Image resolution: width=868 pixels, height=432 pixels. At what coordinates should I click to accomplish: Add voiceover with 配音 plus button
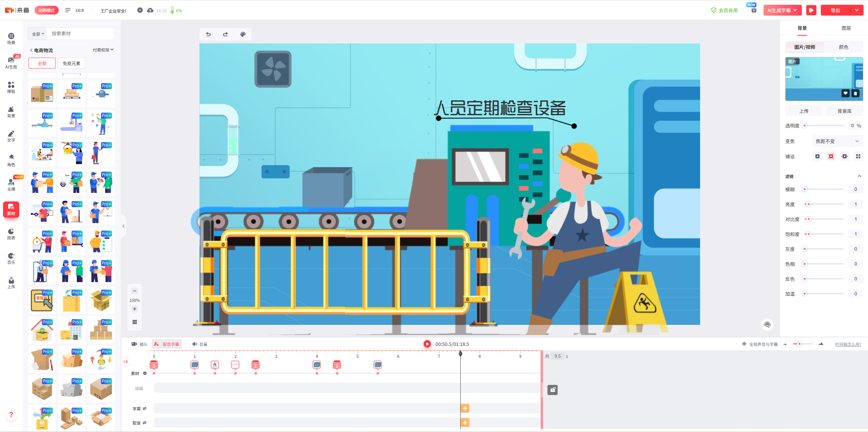pyautogui.click(x=465, y=423)
